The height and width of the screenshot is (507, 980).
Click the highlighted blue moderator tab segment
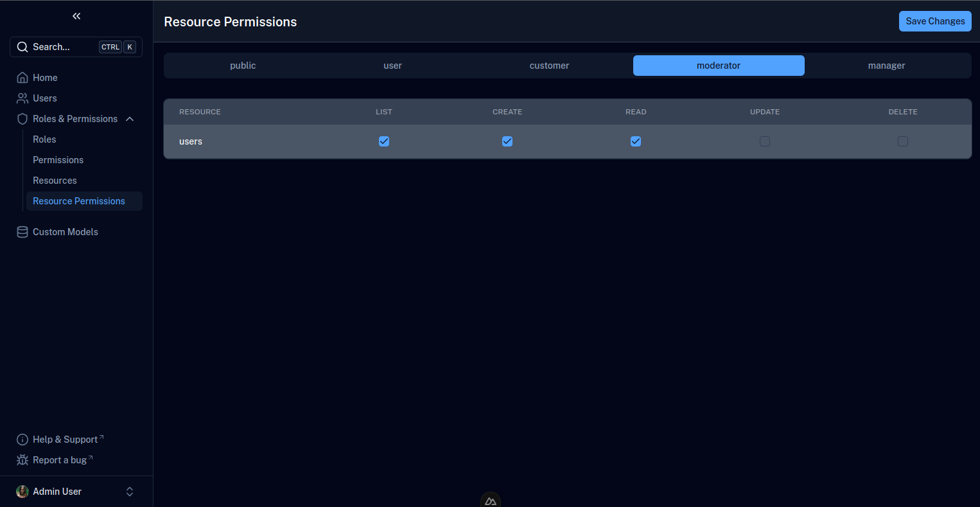pyautogui.click(x=719, y=65)
